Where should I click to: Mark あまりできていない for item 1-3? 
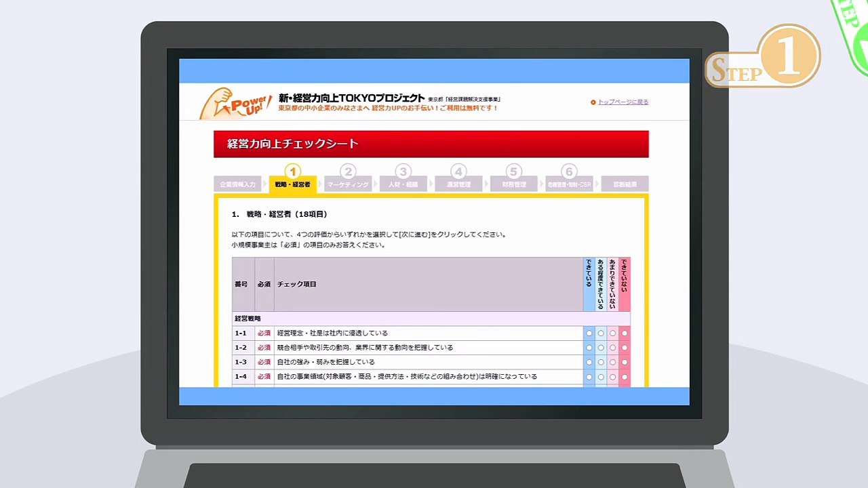point(612,362)
